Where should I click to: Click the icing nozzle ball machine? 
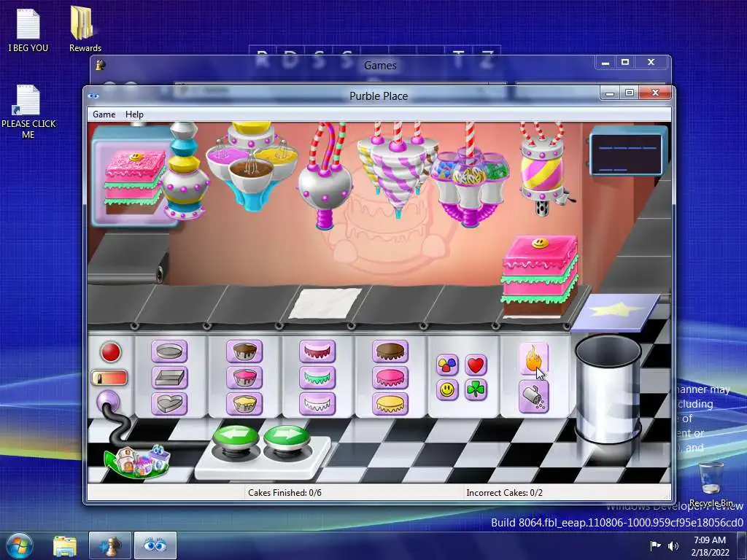click(325, 177)
